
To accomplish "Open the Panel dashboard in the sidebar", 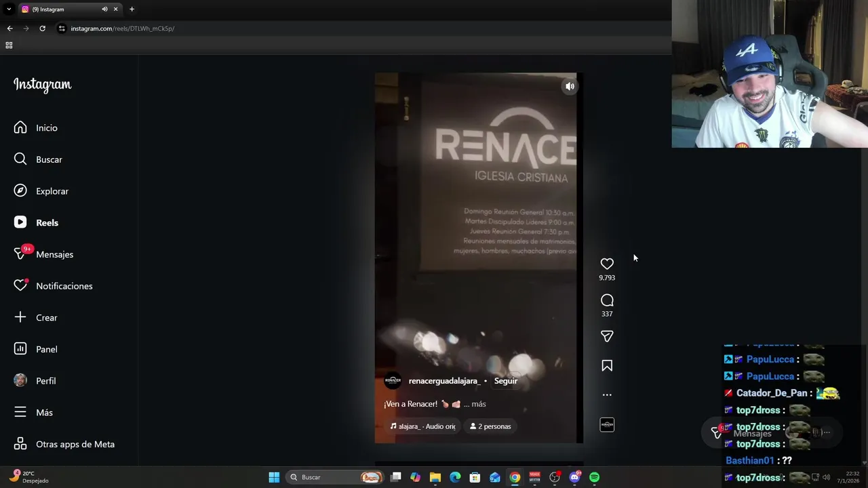I will (x=36, y=349).
